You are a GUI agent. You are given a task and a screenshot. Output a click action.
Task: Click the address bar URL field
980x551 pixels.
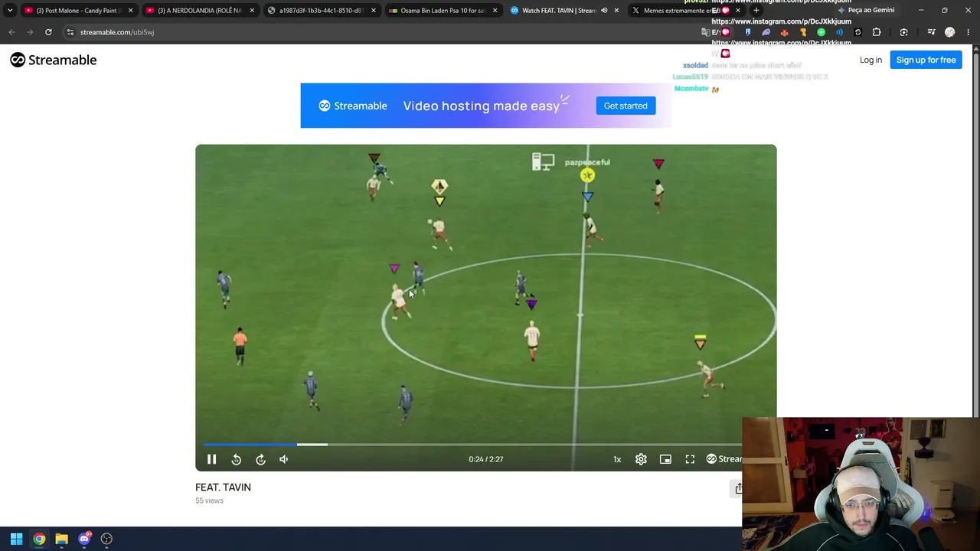[x=383, y=32]
